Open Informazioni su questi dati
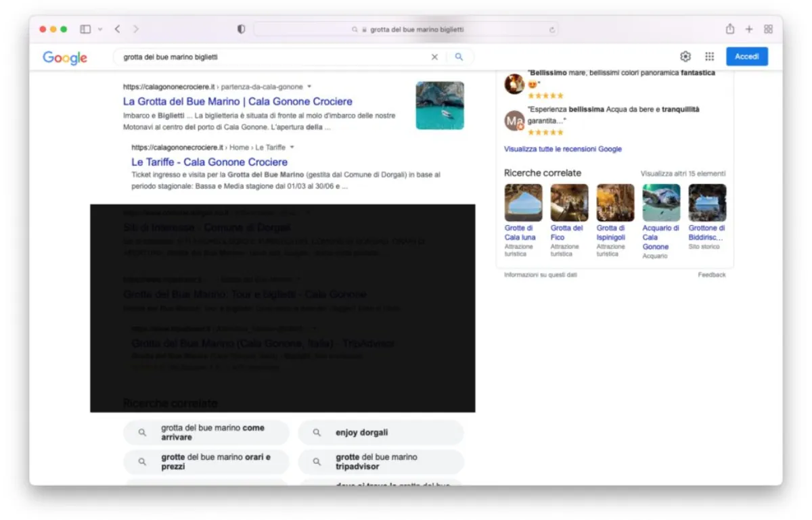Screen dimensions: 812x520 (541, 275)
